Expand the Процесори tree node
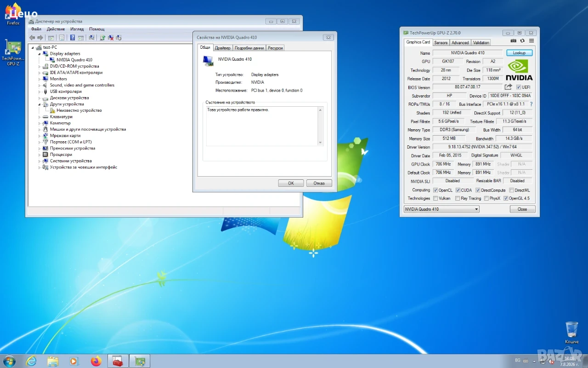 [x=40, y=155]
